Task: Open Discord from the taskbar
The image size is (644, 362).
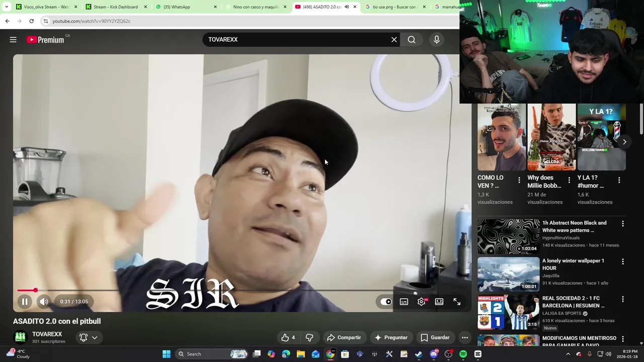Action: click(x=434, y=354)
